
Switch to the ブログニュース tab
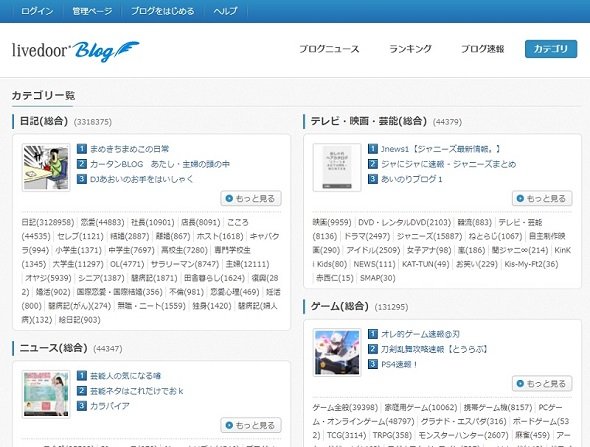(329, 49)
